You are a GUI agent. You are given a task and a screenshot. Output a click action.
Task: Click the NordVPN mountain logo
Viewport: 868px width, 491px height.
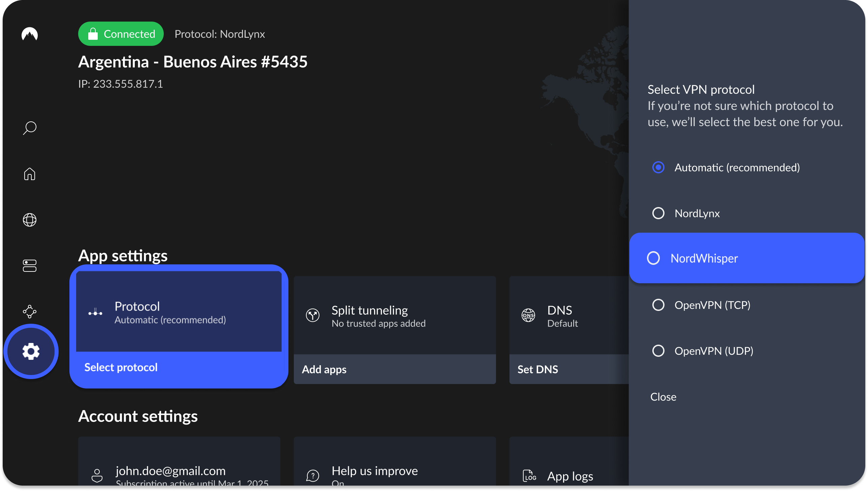pyautogui.click(x=30, y=34)
